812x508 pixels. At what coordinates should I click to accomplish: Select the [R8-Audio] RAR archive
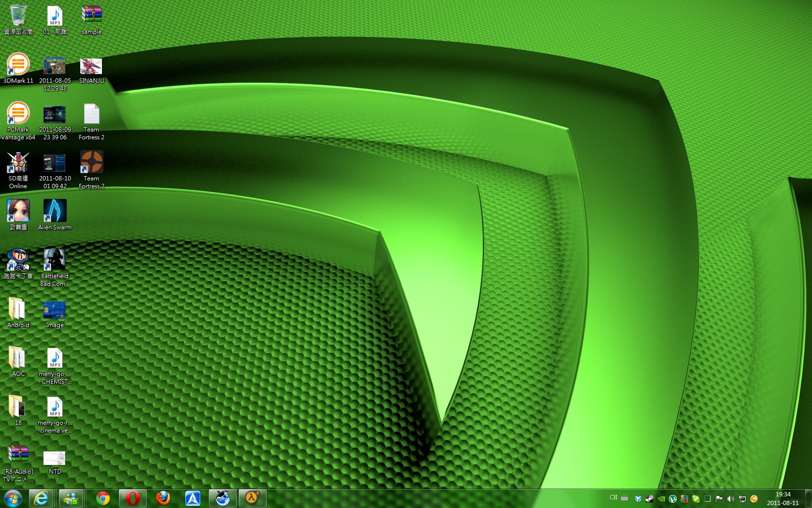tap(18, 463)
